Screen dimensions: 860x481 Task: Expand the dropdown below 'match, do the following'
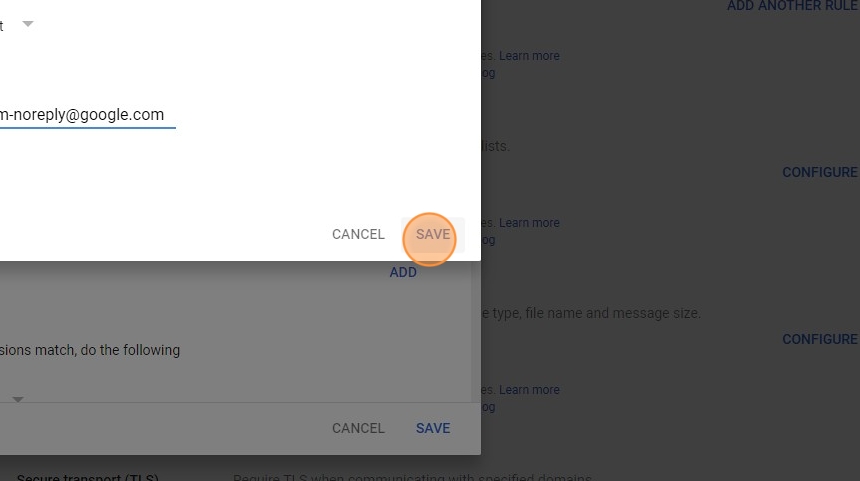pos(18,400)
